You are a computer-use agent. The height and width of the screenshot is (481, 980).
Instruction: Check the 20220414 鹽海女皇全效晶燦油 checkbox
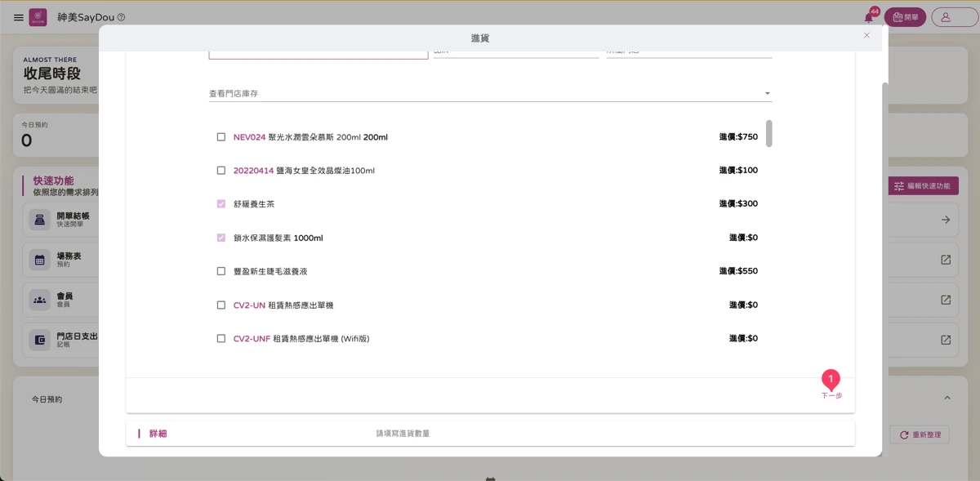pyautogui.click(x=220, y=171)
